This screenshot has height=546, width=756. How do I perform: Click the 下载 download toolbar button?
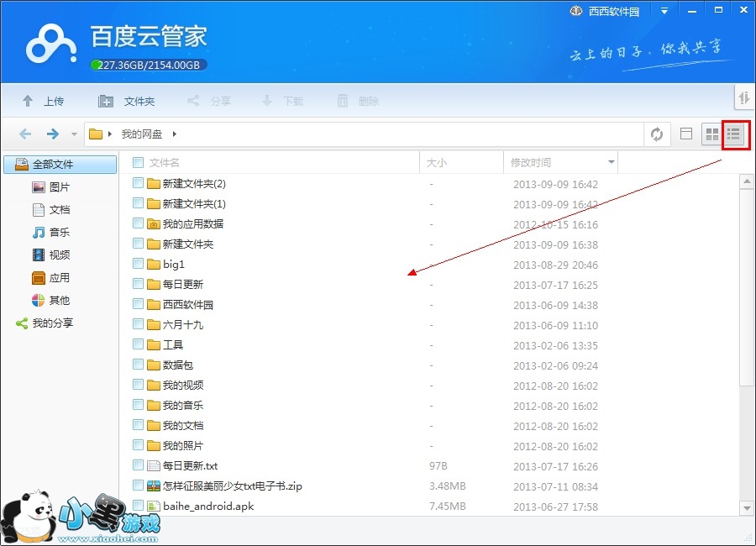pyautogui.click(x=282, y=101)
